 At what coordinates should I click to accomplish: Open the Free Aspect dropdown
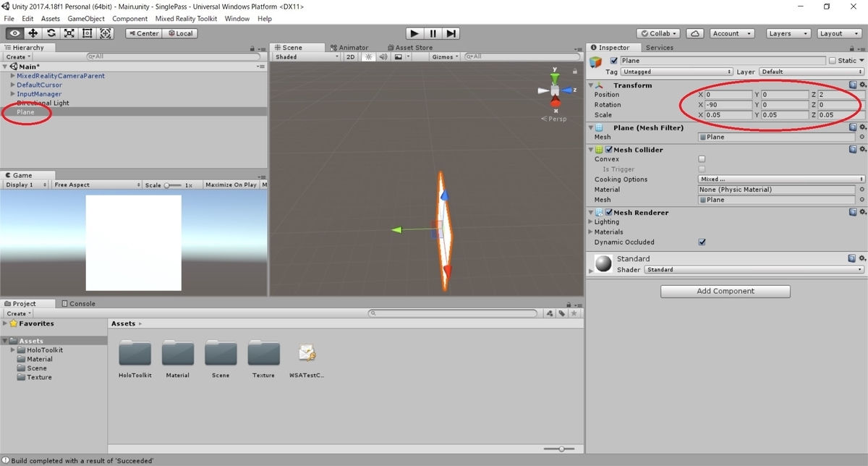(97, 185)
